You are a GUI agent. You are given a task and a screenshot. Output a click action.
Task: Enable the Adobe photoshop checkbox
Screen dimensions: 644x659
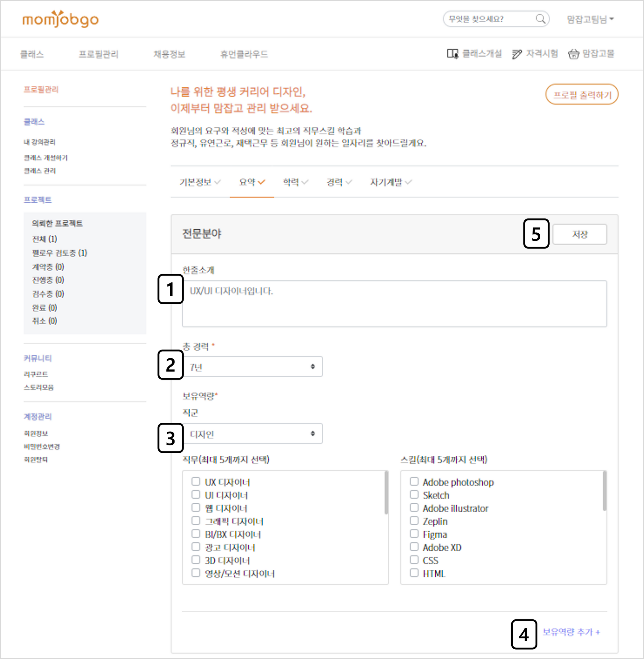pos(414,481)
